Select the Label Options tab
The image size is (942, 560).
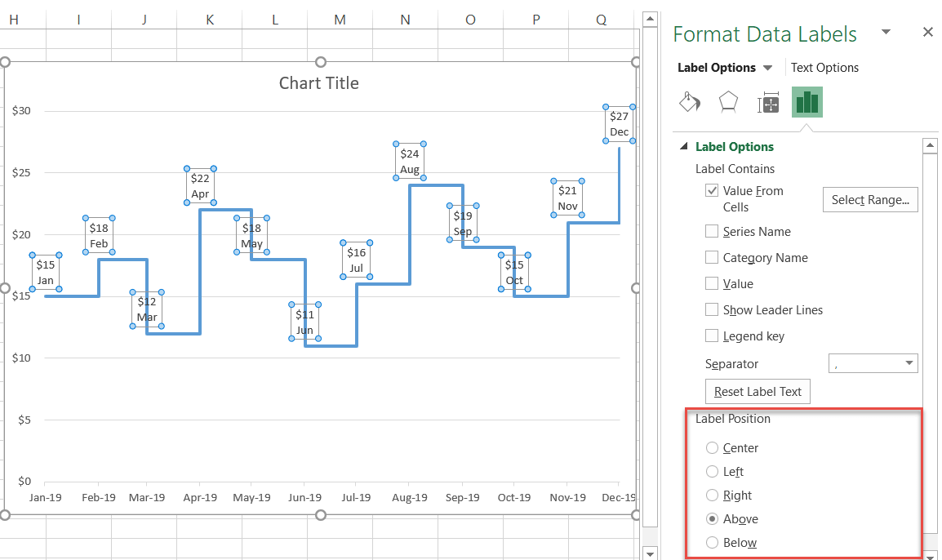coord(716,68)
